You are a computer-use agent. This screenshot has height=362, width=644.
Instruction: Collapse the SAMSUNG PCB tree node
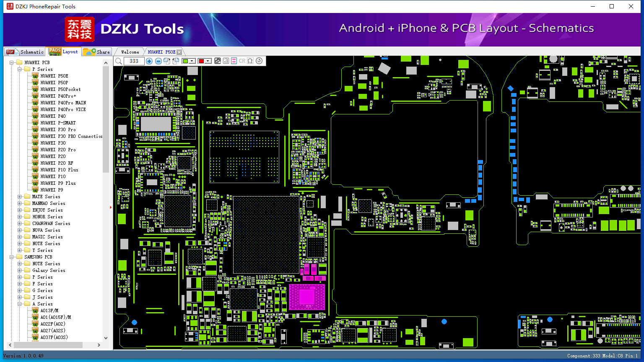[12, 257]
